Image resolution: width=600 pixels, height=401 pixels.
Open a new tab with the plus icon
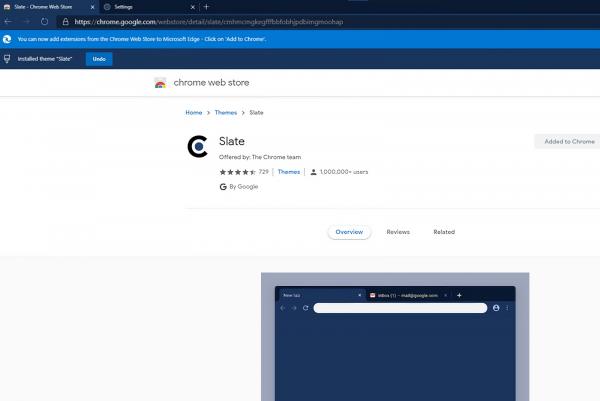[206, 6]
